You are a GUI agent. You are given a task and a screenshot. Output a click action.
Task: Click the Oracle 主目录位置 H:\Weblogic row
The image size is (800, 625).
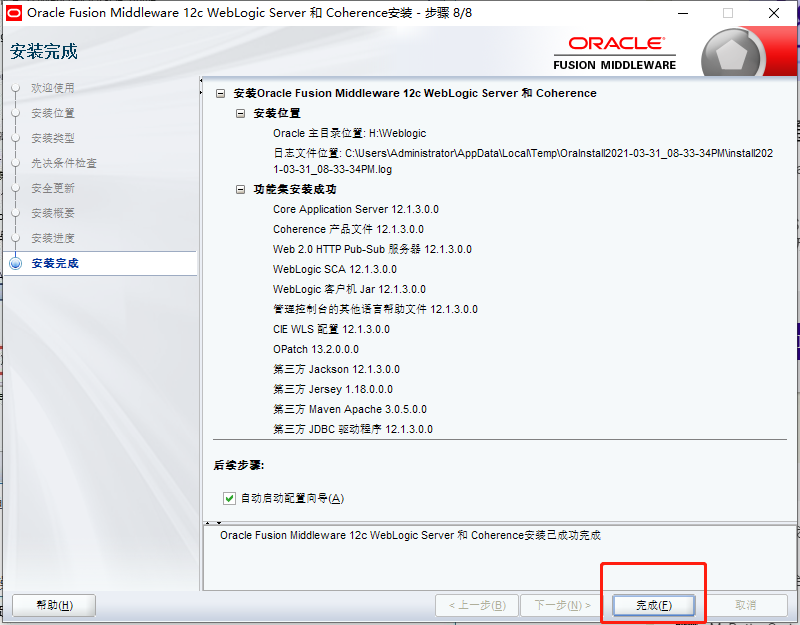pyautogui.click(x=349, y=133)
